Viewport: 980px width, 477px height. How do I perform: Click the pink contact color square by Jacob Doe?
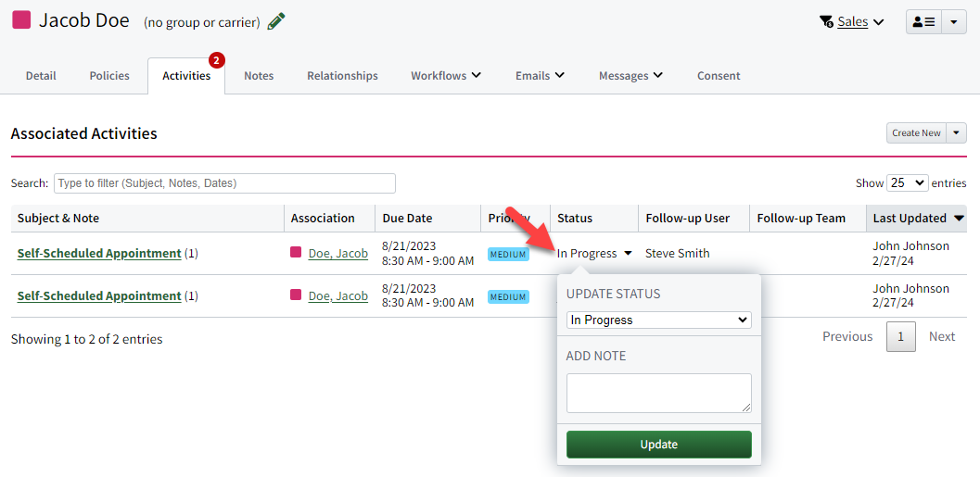click(22, 20)
